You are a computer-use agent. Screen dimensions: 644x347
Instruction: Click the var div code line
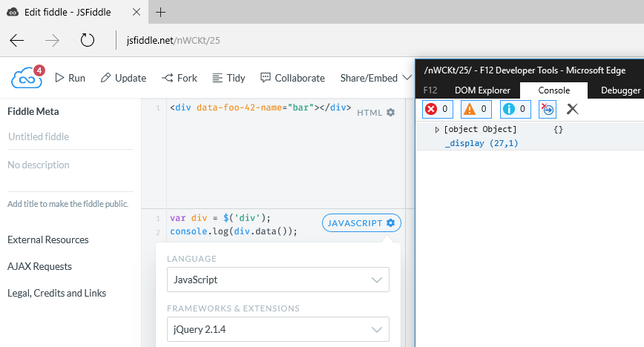pos(220,218)
